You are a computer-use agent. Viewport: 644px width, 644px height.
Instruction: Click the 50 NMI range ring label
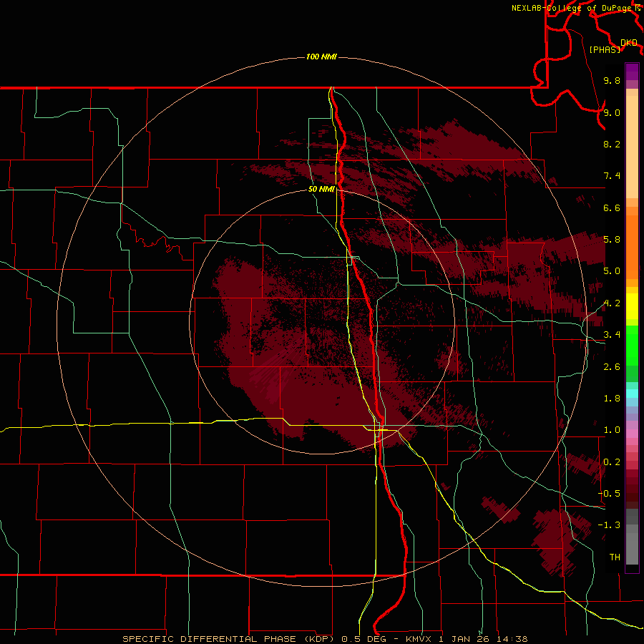(321, 189)
